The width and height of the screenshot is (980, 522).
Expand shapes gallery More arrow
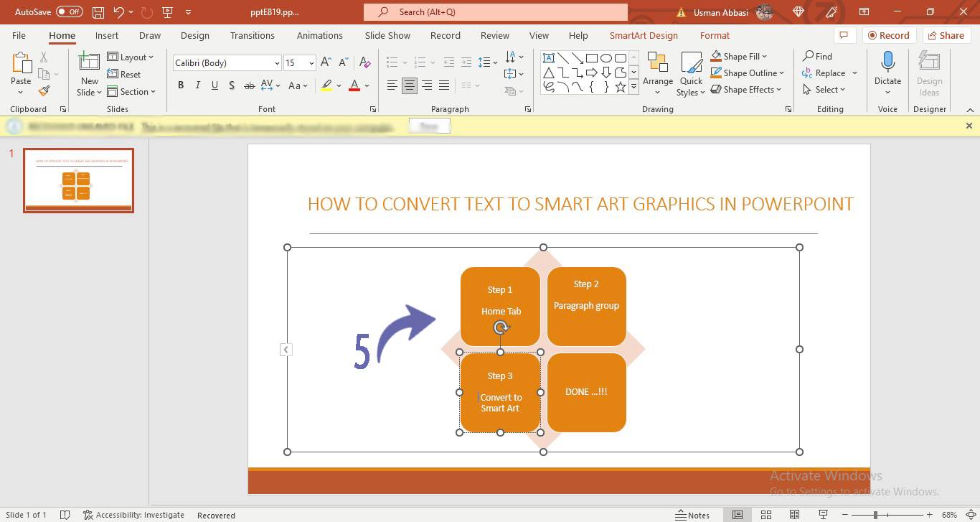[x=633, y=87]
